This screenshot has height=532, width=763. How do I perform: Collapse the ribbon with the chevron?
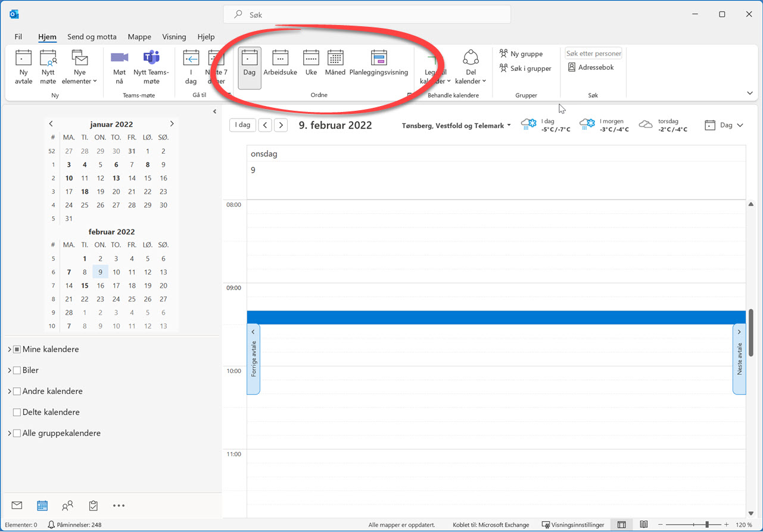coord(749,94)
